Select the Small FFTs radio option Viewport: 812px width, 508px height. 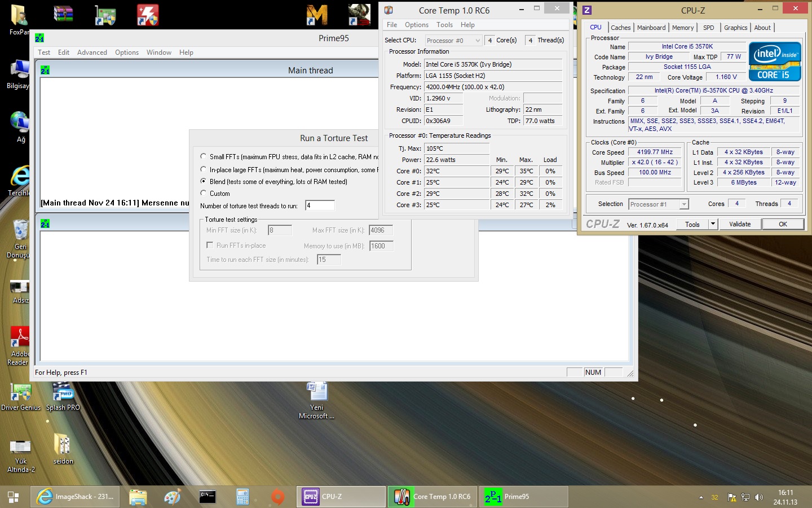coord(204,156)
